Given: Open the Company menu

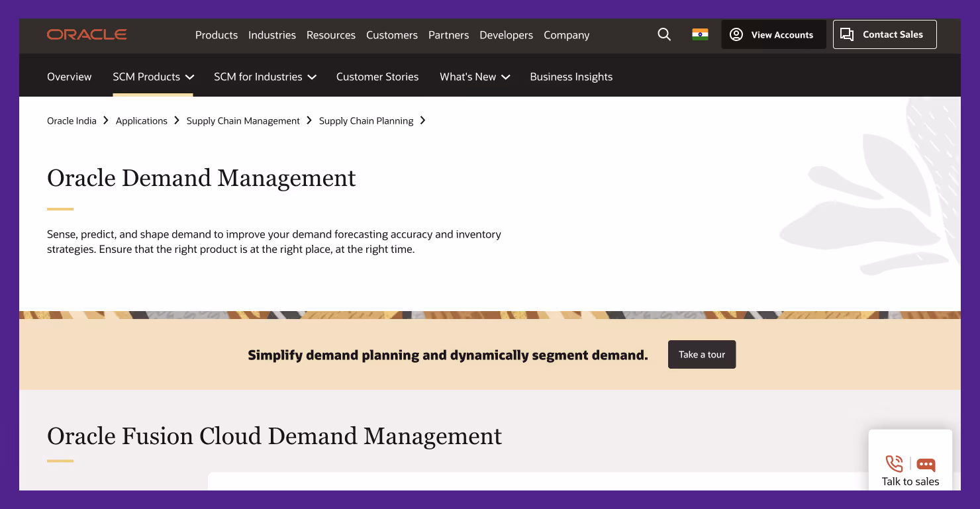Looking at the screenshot, I should point(566,35).
